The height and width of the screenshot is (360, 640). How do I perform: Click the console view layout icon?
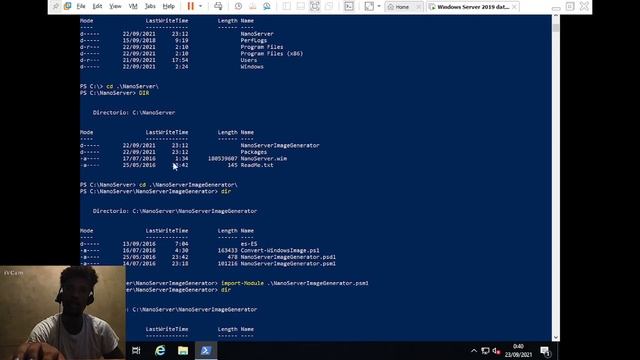pyautogui.click(x=301, y=6)
